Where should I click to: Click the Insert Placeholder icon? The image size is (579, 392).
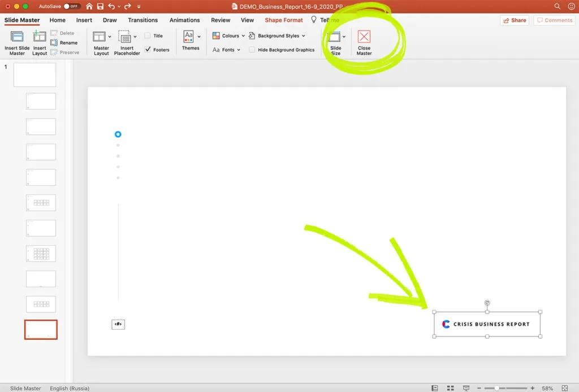click(125, 37)
